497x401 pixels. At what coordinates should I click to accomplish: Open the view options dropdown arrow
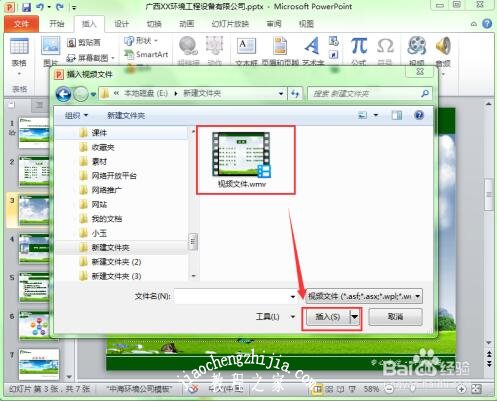(x=376, y=115)
